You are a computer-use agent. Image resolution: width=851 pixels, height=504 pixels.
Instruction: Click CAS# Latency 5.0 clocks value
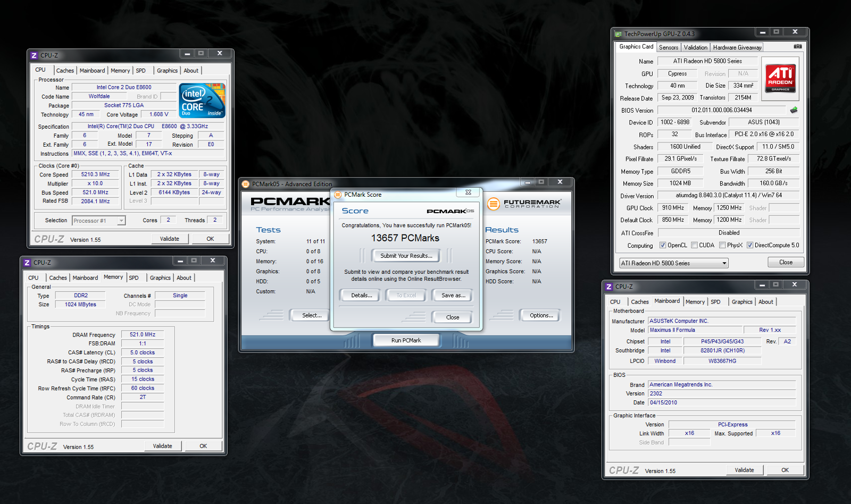click(x=143, y=352)
